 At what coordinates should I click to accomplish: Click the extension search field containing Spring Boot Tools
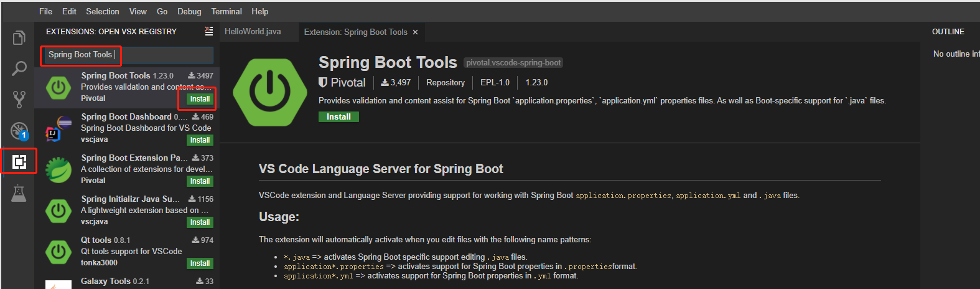[x=129, y=55]
